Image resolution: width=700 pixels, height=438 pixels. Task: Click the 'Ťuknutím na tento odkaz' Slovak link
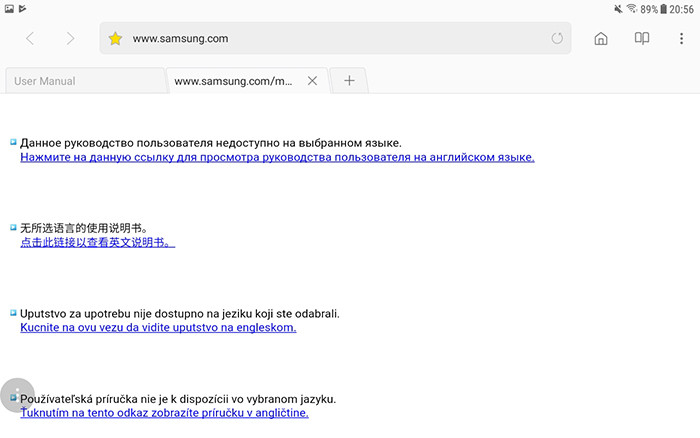point(164,412)
